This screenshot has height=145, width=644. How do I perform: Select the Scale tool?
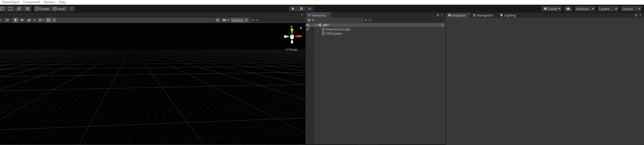tap(2, 9)
